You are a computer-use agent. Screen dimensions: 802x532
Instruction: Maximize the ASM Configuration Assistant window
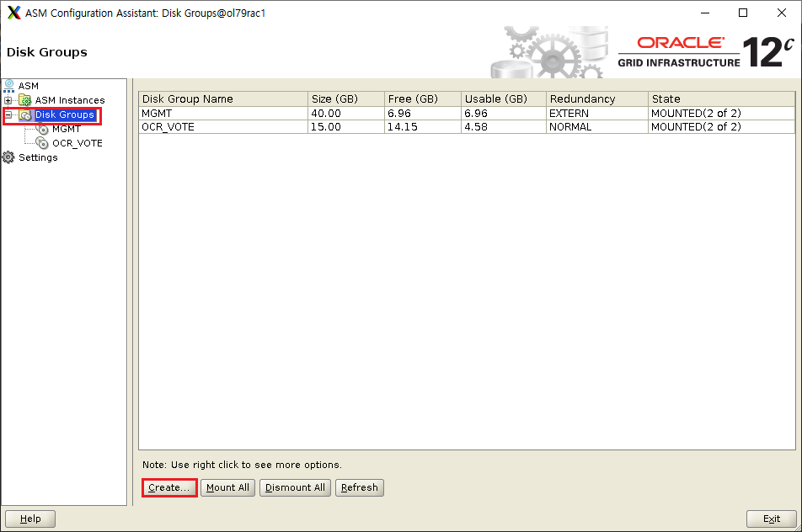tap(743, 13)
